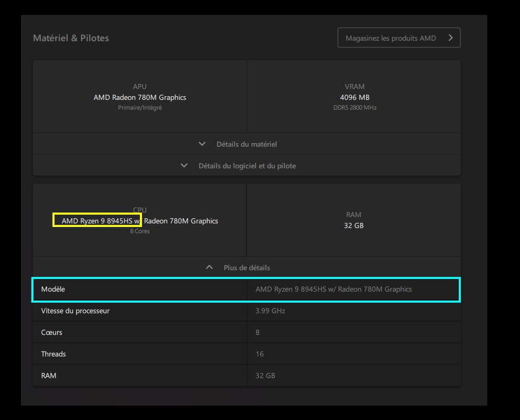Viewport: 520px width, 420px height.
Task: Click the Matériel & Pilotes heading
Action: [x=71, y=38]
